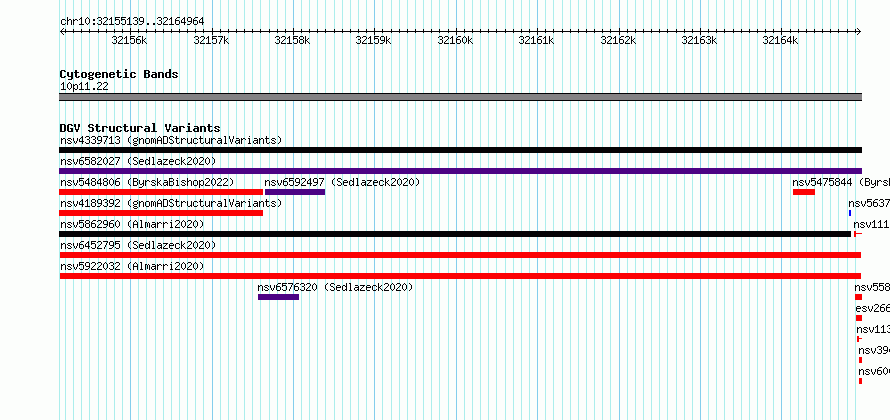The width and height of the screenshot is (890, 420).
Task: Open the truncated nsv558 variant label
Action: click(872, 287)
